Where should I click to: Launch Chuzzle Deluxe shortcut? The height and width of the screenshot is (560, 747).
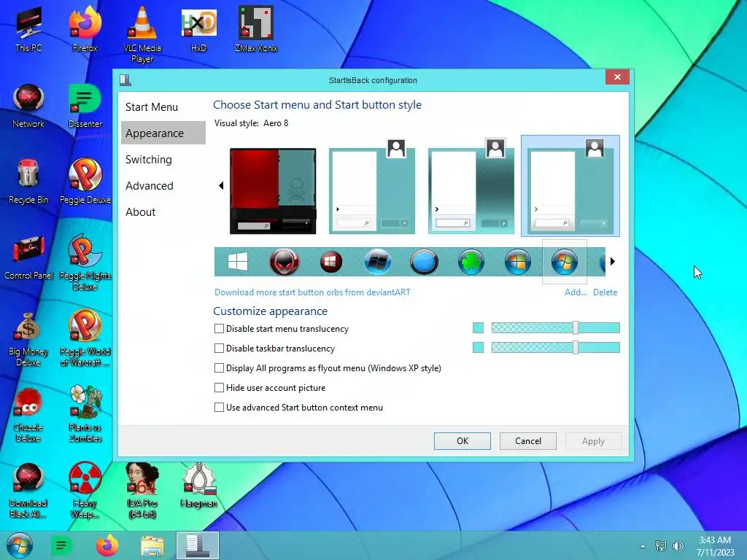pos(28,414)
